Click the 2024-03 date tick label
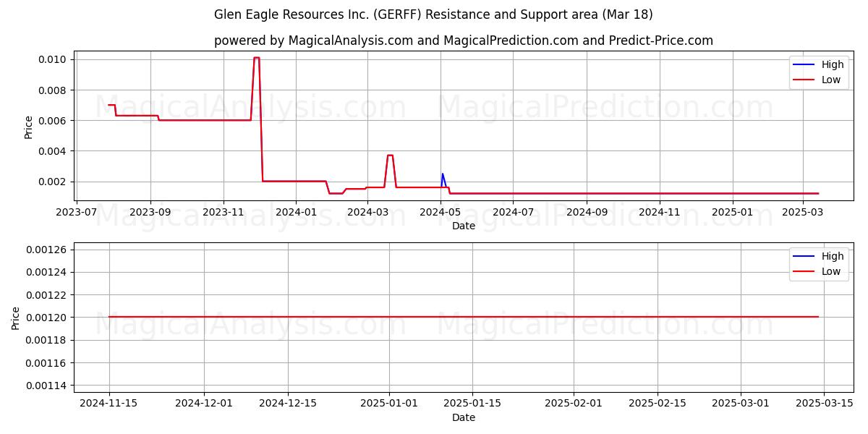Image resolution: width=868 pixels, height=434 pixels. tap(367, 213)
